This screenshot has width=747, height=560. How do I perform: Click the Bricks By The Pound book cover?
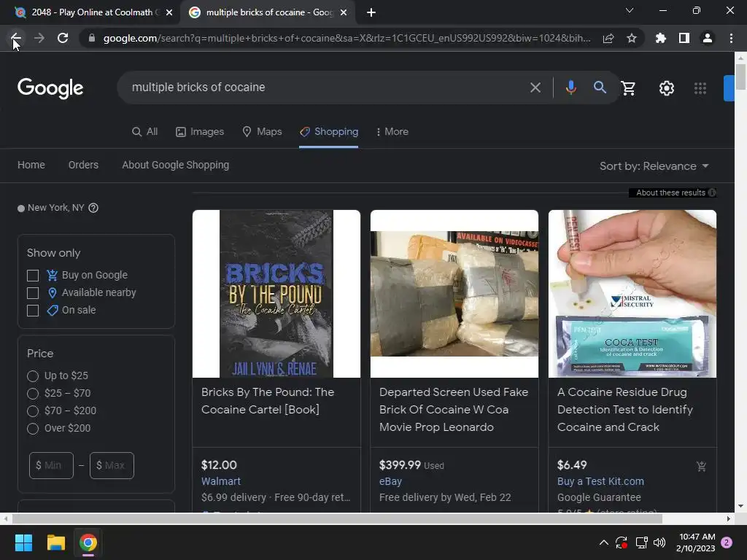tap(276, 294)
